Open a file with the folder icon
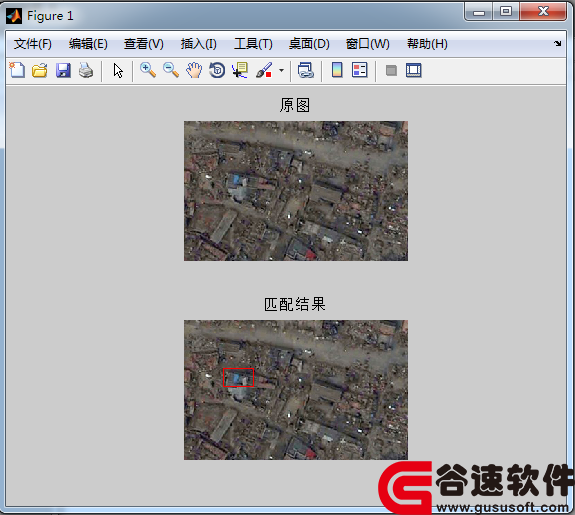Viewport: 575px width, 515px height. pyautogui.click(x=40, y=70)
